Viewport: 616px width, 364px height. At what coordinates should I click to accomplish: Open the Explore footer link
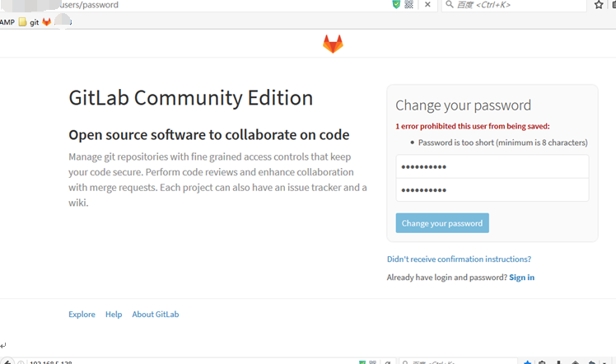82,314
